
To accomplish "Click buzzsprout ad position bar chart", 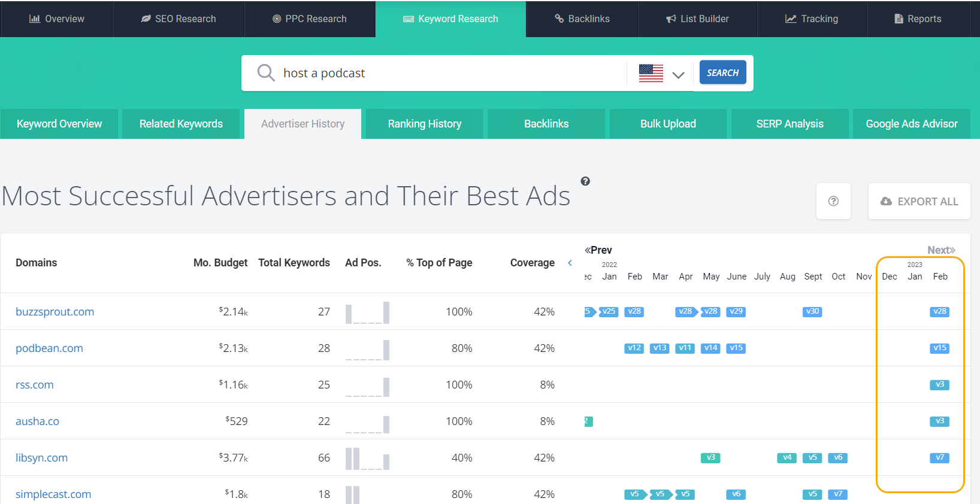I will (367, 312).
